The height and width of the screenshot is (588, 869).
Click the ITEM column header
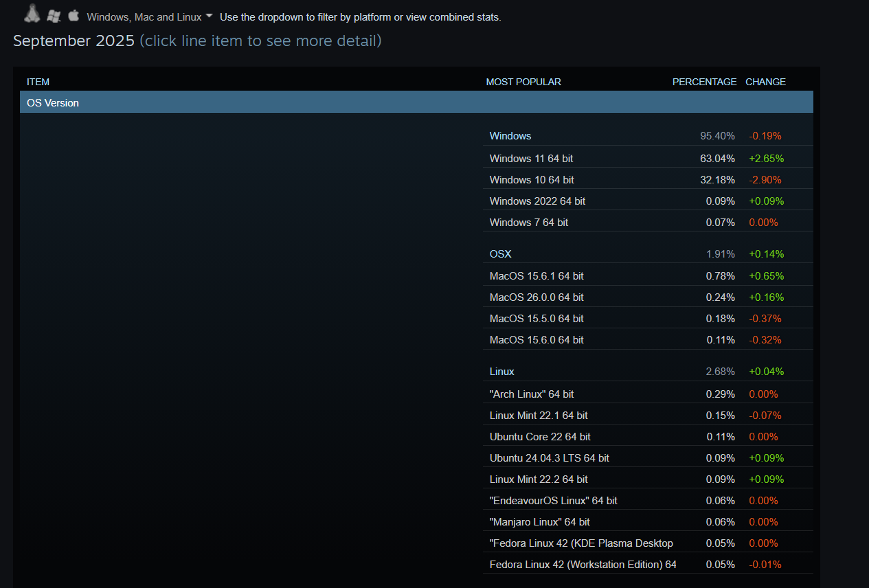(38, 82)
